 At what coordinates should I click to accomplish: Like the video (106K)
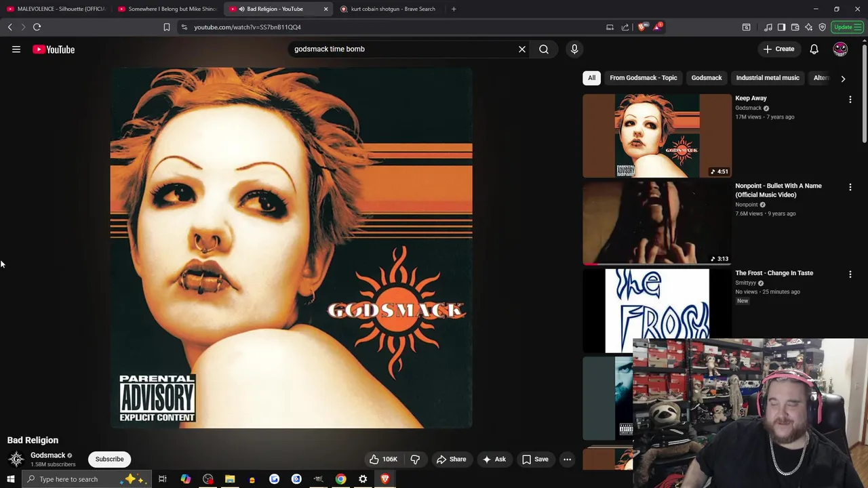pyautogui.click(x=382, y=459)
